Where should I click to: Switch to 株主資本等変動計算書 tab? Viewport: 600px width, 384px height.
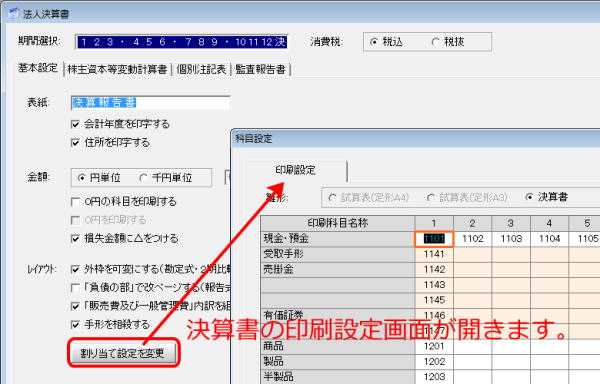[117, 69]
